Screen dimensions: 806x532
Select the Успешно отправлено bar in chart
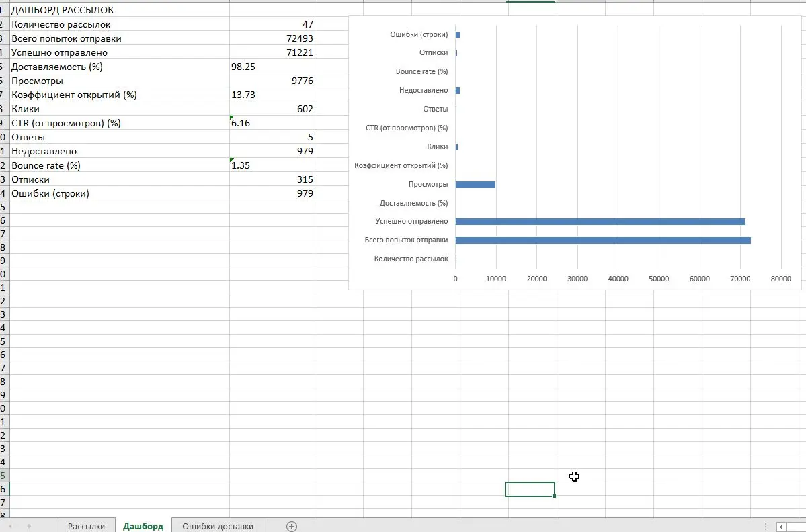(x=600, y=222)
